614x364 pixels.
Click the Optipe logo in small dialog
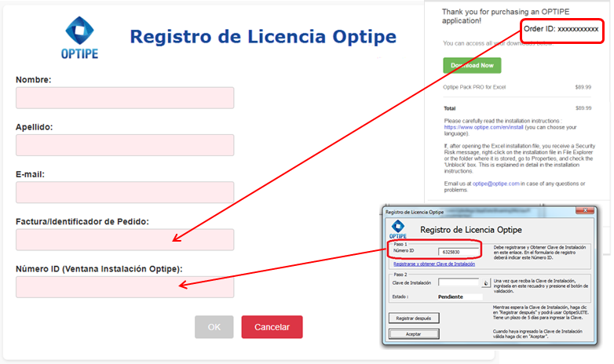coord(397,229)
